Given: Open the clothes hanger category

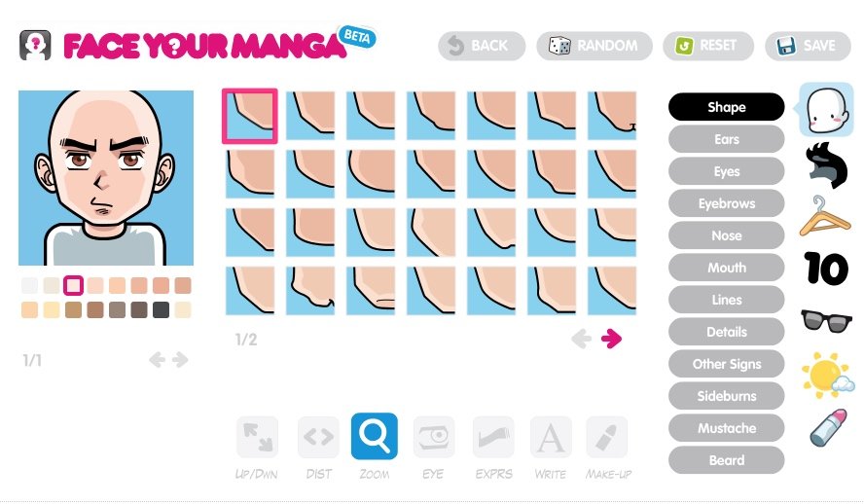Looking at the screenshot, I should 825,216.
